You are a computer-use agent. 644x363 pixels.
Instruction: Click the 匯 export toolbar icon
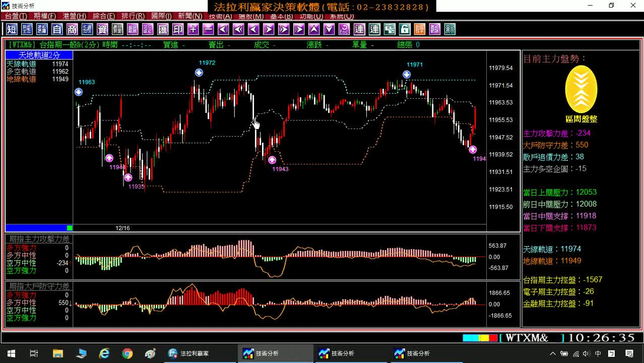coord(163,29)
